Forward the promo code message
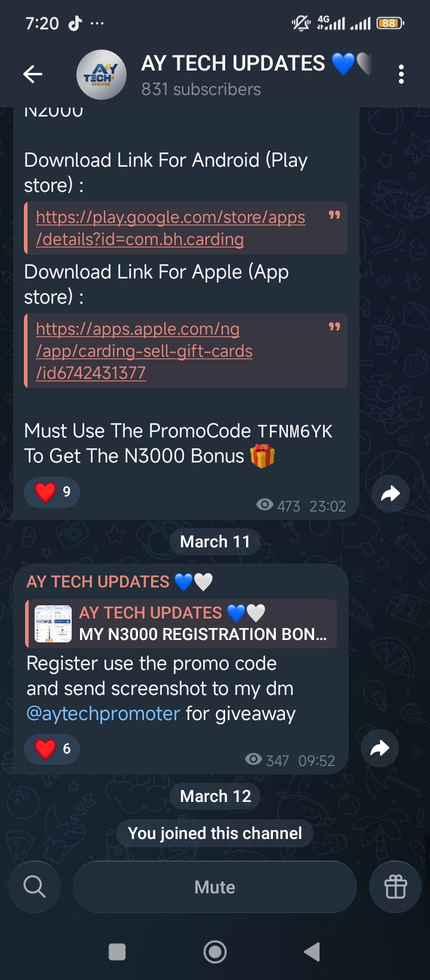Image resolution: width=430 pixels, height=980 pixels. 390,494
